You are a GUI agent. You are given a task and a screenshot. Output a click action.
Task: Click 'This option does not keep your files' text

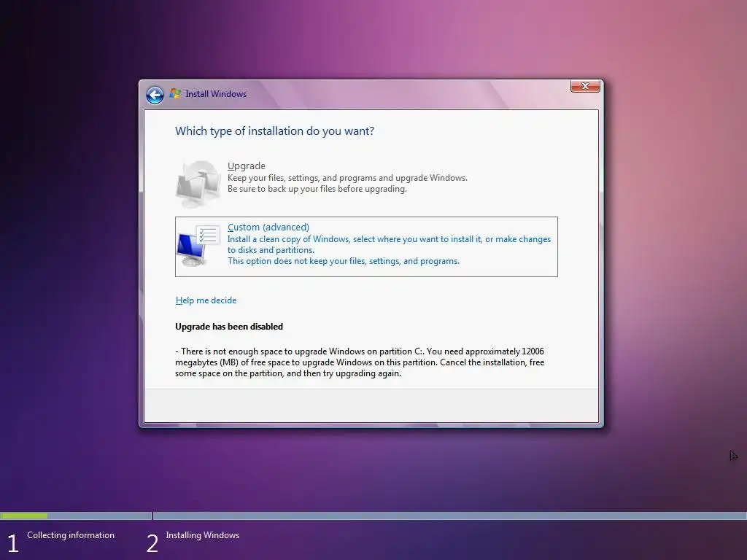[344, 261]
